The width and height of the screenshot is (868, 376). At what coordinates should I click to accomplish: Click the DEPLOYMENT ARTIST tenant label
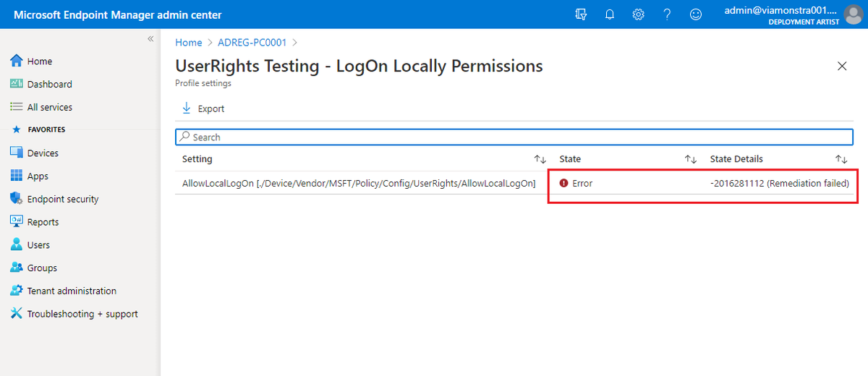[804, 22]
